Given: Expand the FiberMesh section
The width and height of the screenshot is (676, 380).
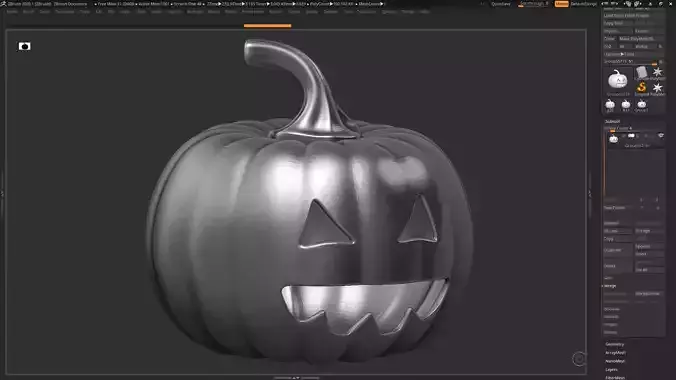Looking at the screenshot, I should pos(615,377).
